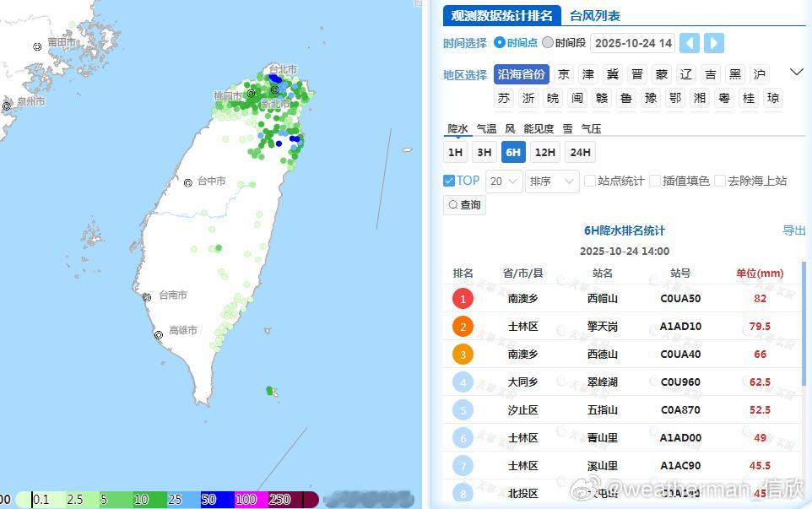Click the 台中市 city marker on map
Image resolution: width=812 pixels, height=509 pixels.
tap(188, 182)
